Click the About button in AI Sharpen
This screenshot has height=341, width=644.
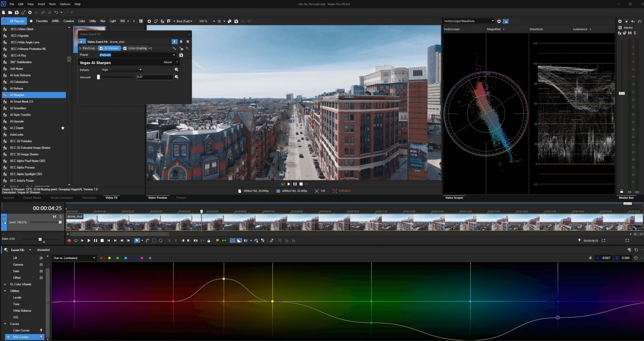point(168,62)
